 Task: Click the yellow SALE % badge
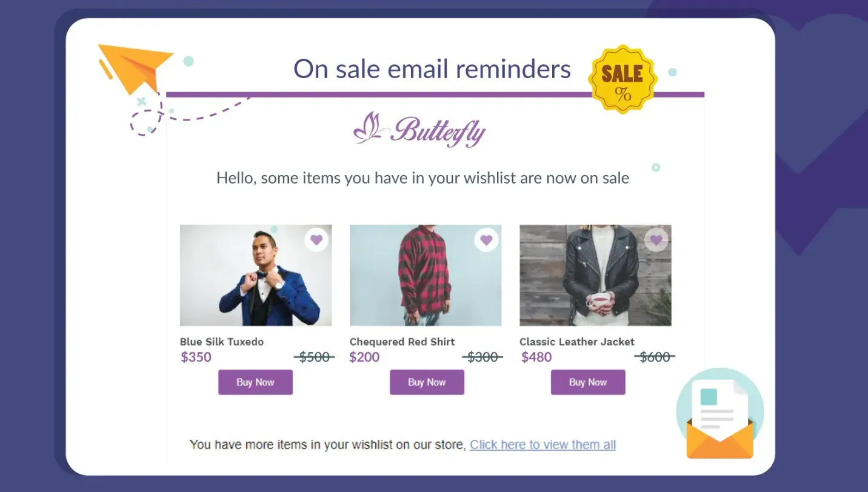(x=623, y=79)
